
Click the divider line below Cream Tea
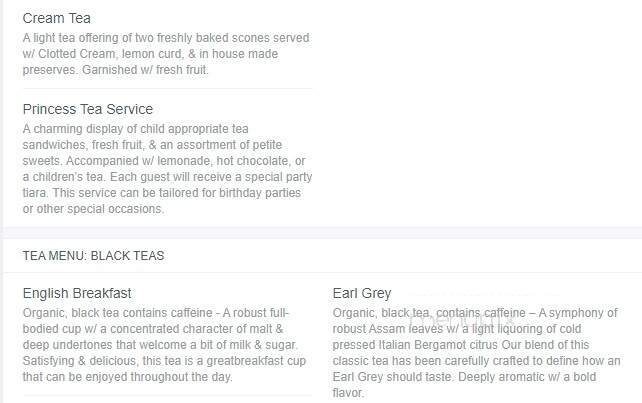click(x=167, y=88)
